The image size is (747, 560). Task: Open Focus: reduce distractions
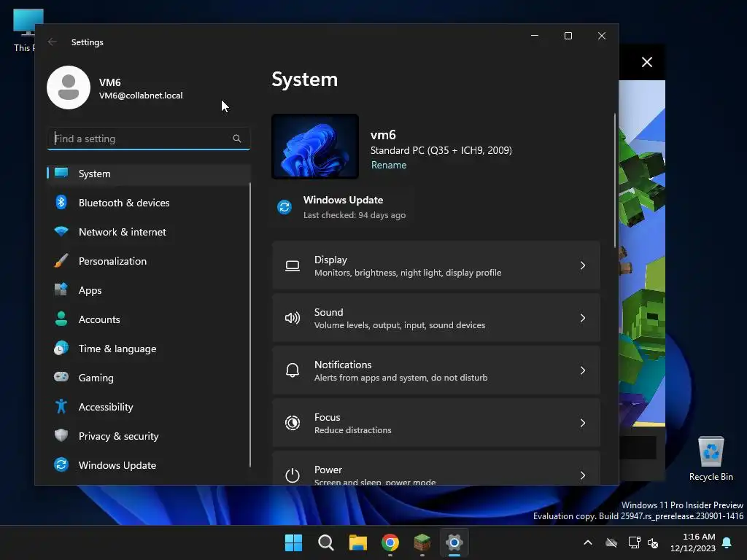point(436,423)
